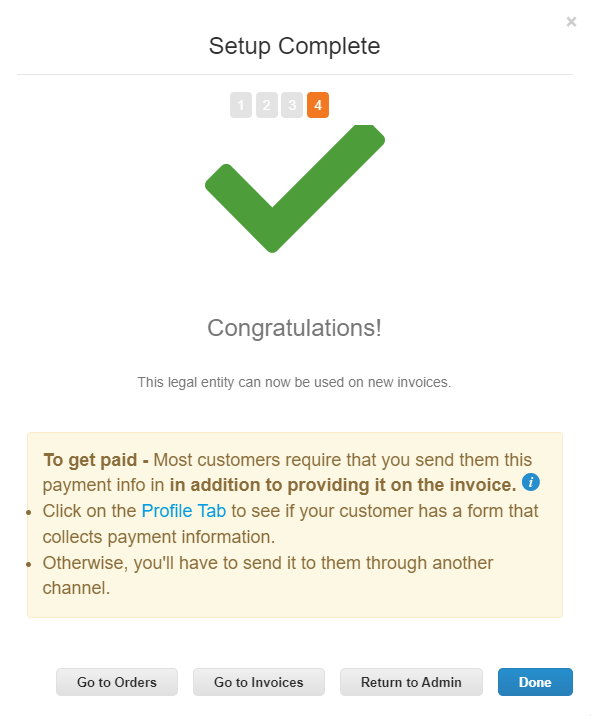Click the bullet marker before 'Click on the'
This screenshot has height=716, width=591.
[x=29, y=512]
